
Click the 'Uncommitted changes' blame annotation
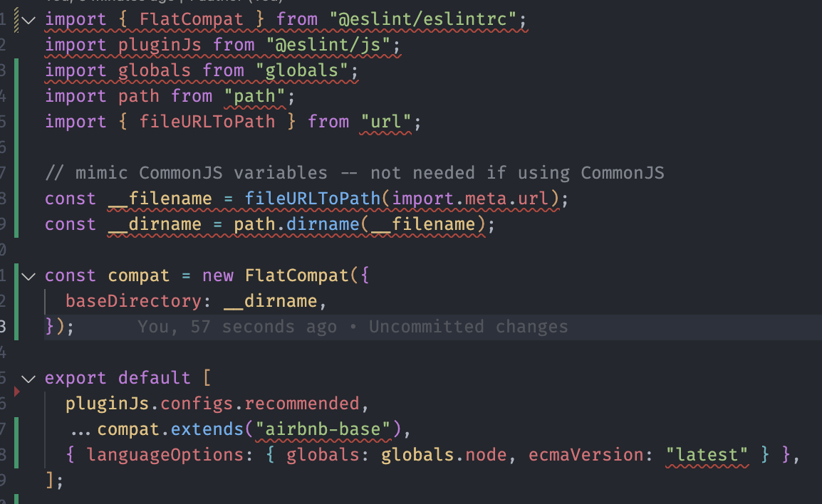(468, 327)
